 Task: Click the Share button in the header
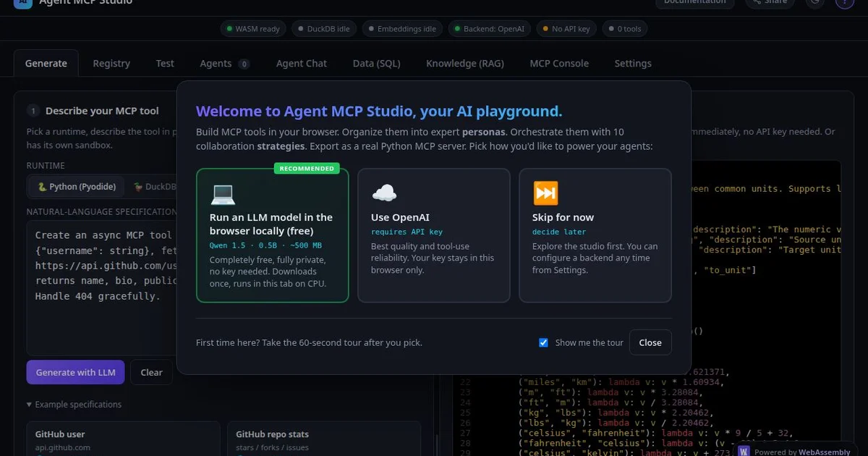point(770,2)
